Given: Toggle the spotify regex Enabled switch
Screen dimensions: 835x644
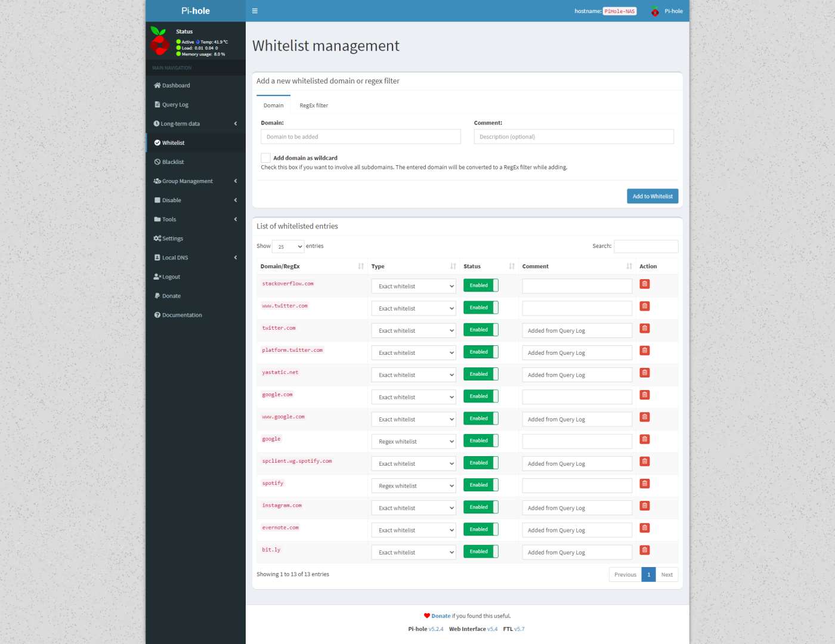Looking at the screenshot, I should coord(481,485).
